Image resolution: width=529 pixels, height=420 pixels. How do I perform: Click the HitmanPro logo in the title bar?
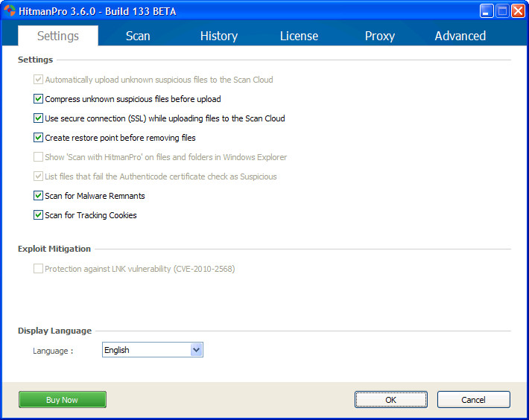10,10
